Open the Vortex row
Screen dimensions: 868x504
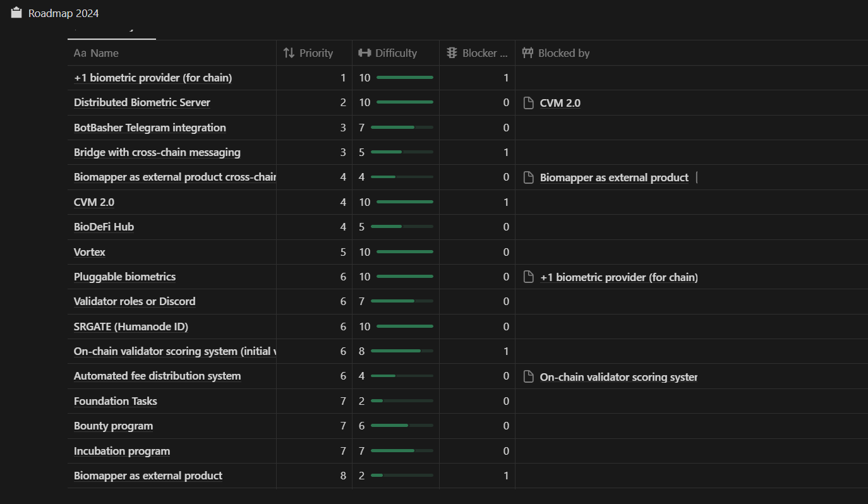[x=90, y=252]
